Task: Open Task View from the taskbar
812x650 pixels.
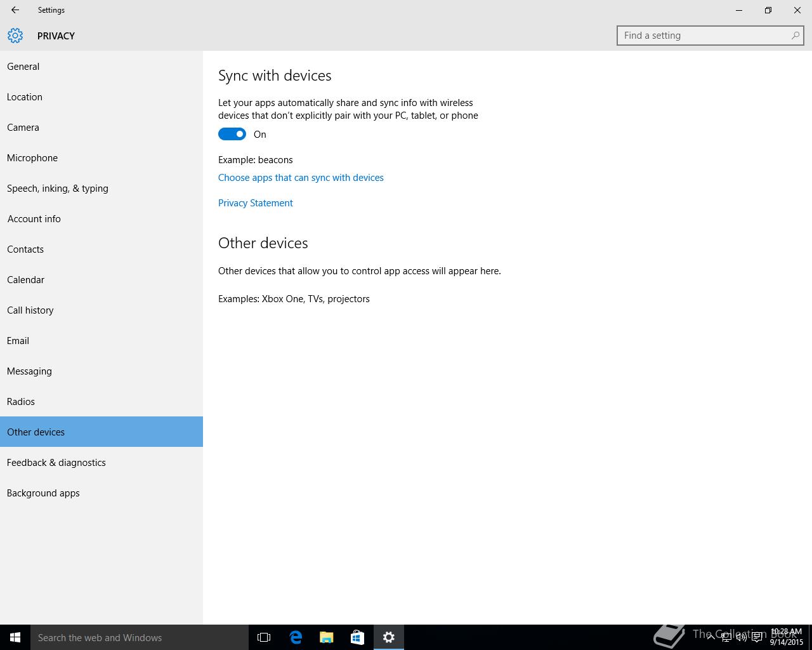Action: (264, 637)
